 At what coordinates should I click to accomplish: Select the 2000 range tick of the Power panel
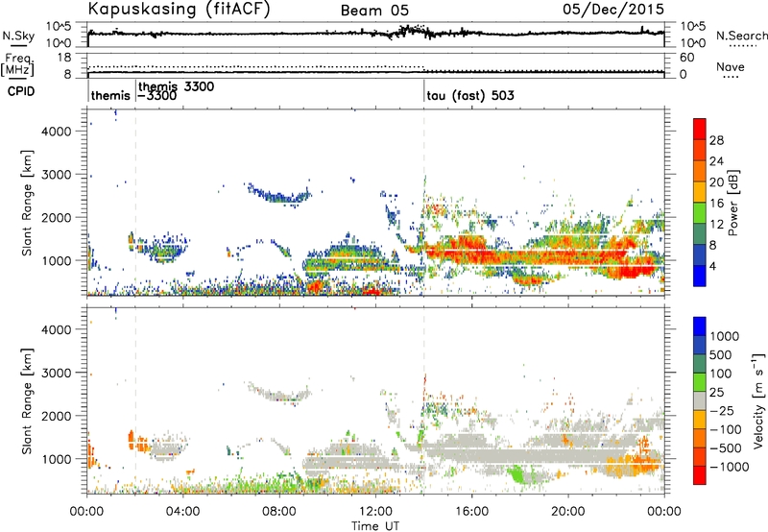[56, 217]
